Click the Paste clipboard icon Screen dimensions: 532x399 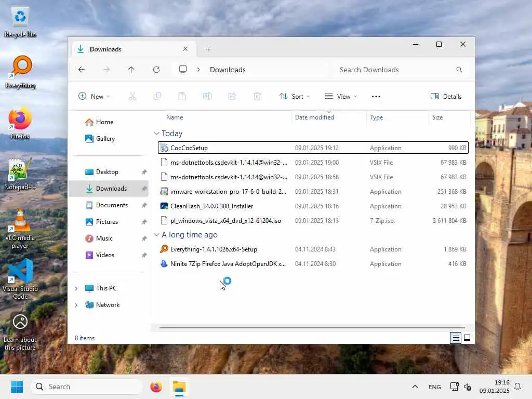[x=182, y=96]
